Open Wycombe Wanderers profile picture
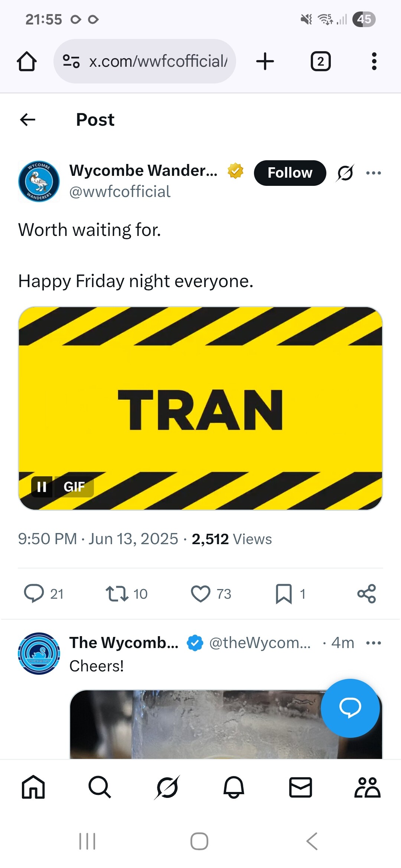The image size is (401, 868). [39, 181]
